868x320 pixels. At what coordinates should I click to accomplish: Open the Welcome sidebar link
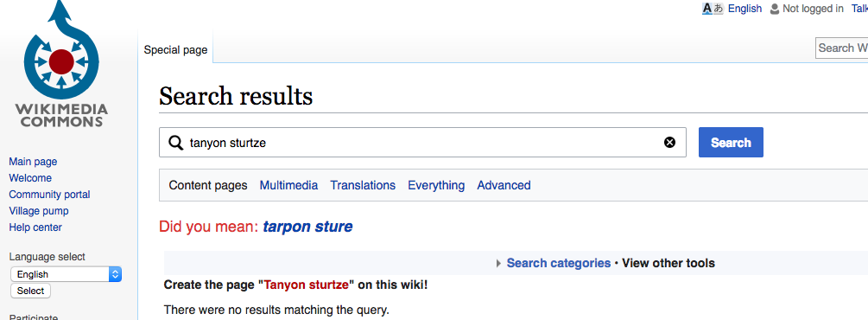[30, 178]
